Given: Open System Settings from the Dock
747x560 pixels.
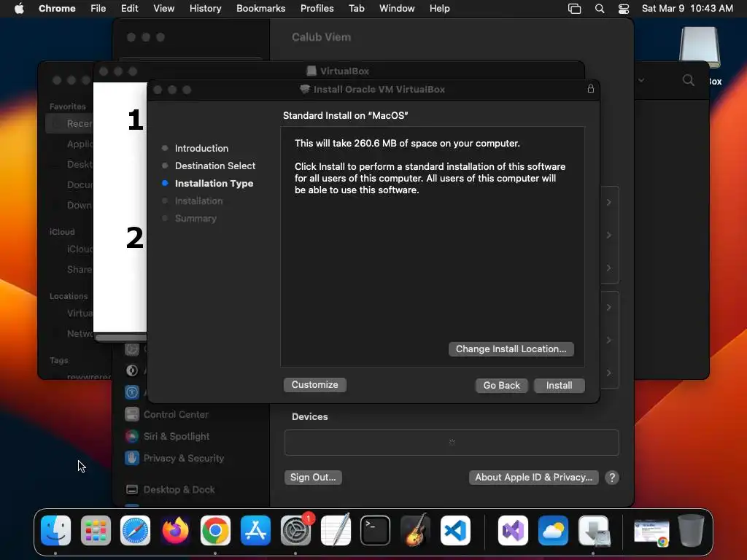Looking at the screenshot, I should [295, 531].
